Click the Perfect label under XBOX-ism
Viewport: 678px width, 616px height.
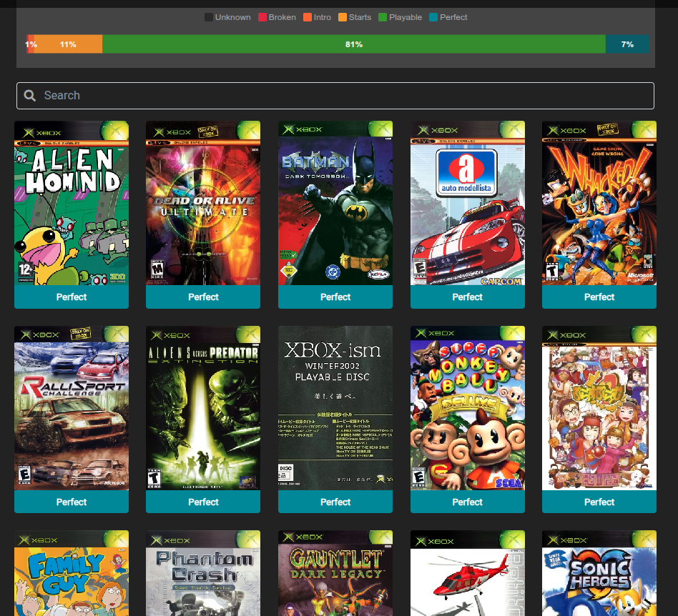click(335, 502)
